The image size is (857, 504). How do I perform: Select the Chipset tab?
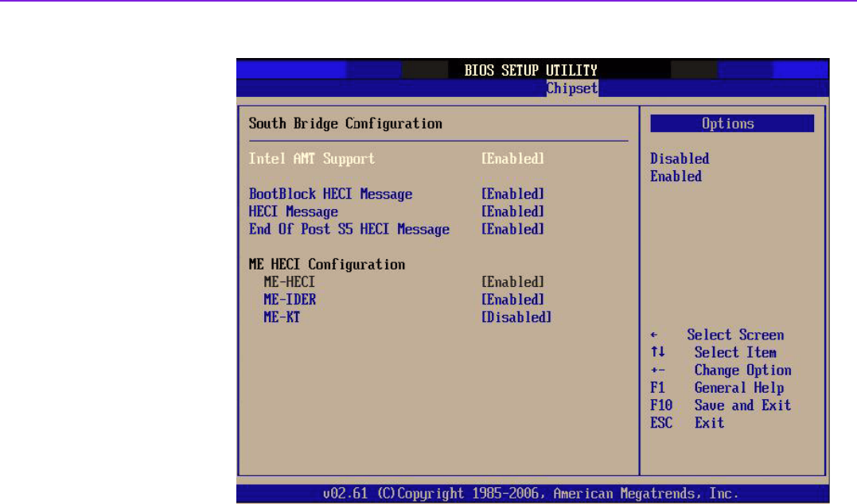pyautogui.click(x=571, y=88)
